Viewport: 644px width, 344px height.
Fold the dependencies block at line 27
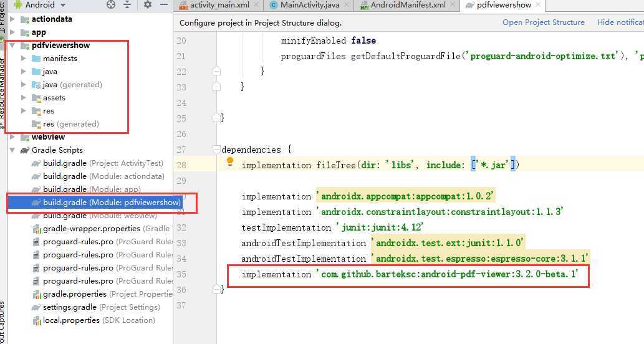[216, 150]
